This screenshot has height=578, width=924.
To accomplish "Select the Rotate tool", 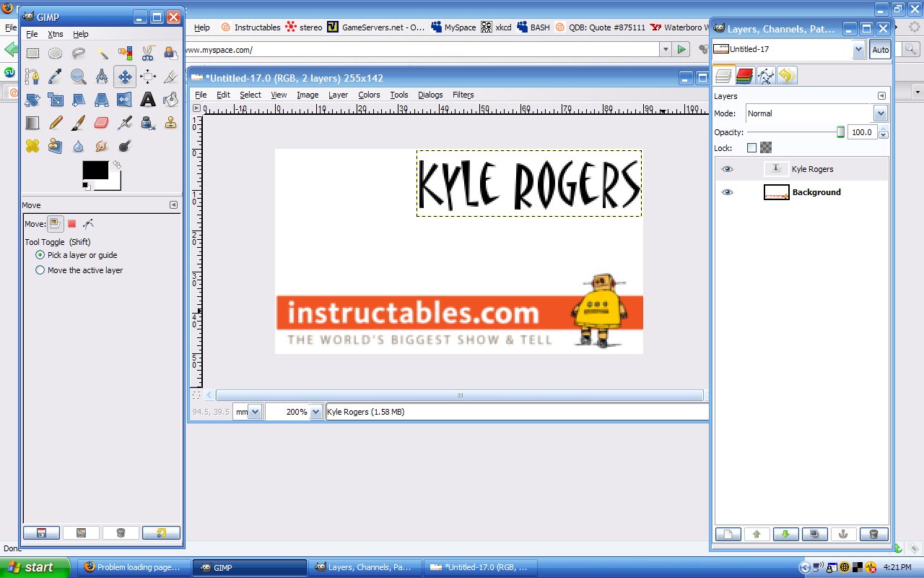I will point(32,99).
